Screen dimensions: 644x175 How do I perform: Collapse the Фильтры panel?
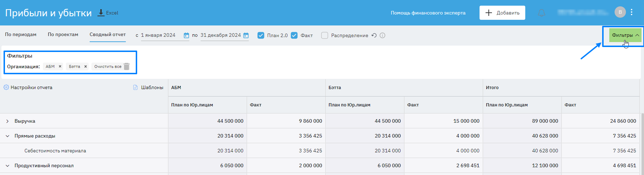click(x=625, y=35)
